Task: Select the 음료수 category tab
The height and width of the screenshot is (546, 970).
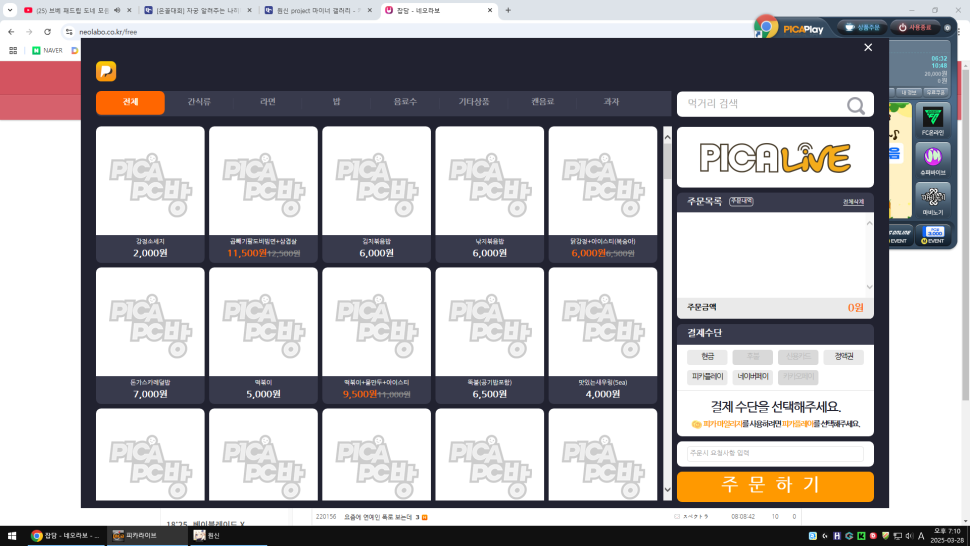Action: pos(405,103)
